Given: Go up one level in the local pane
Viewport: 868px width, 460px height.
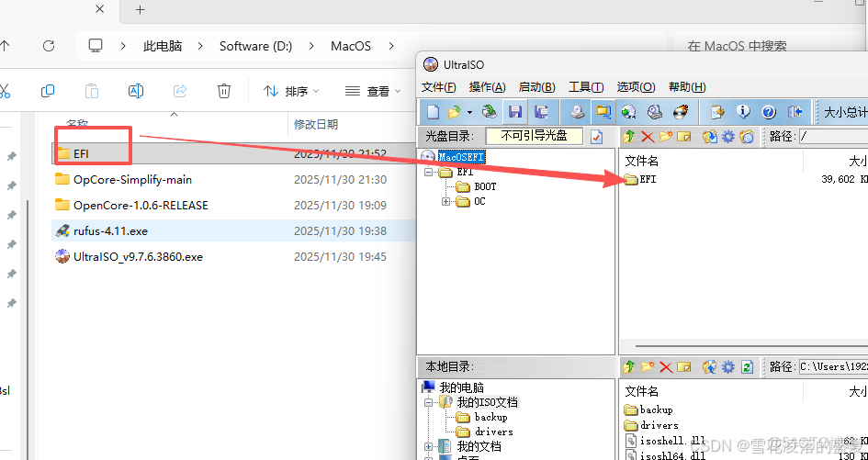Looking at the screenshot, I should [x=628, y=366].
